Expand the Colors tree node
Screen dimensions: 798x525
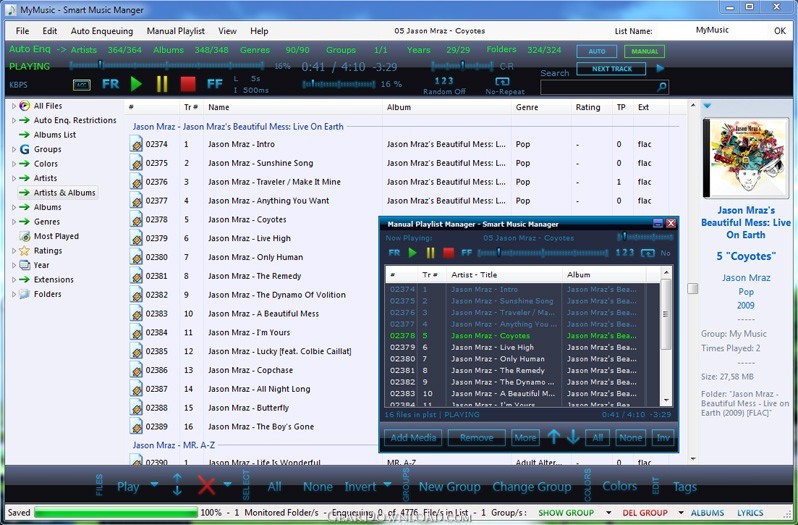14,164
